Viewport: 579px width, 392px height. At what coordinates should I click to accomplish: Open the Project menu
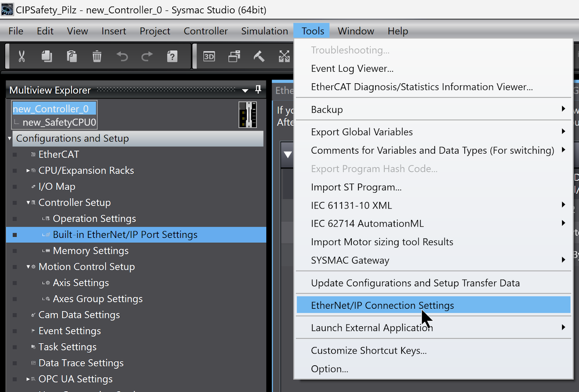[x=155, y=31]
